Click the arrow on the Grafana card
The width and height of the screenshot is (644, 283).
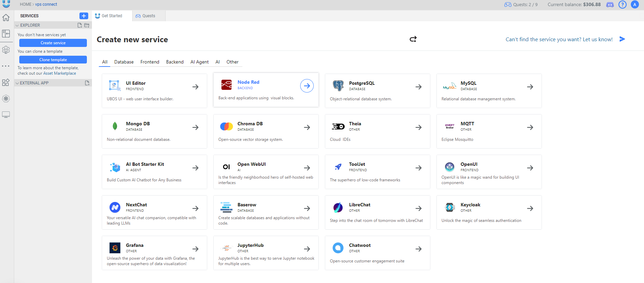coord(195,249)
